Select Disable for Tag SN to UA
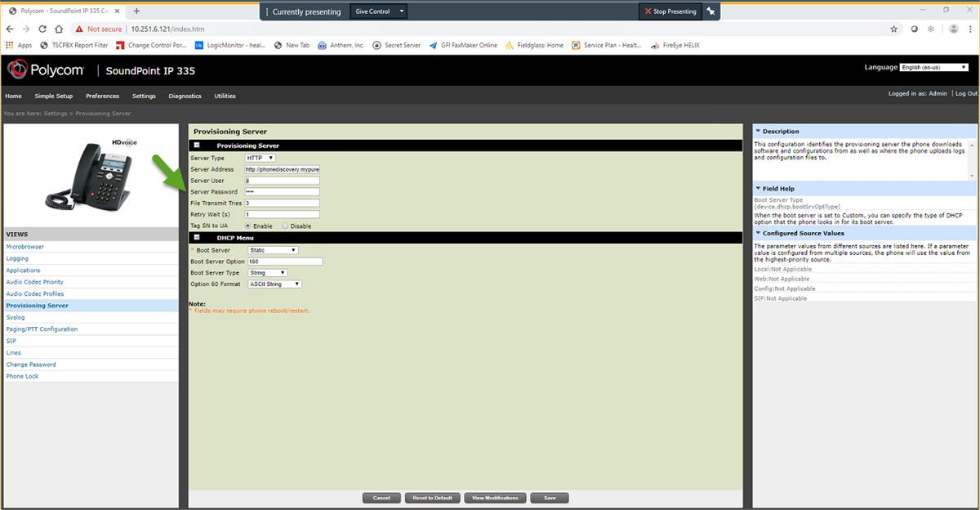 (283, 226)
